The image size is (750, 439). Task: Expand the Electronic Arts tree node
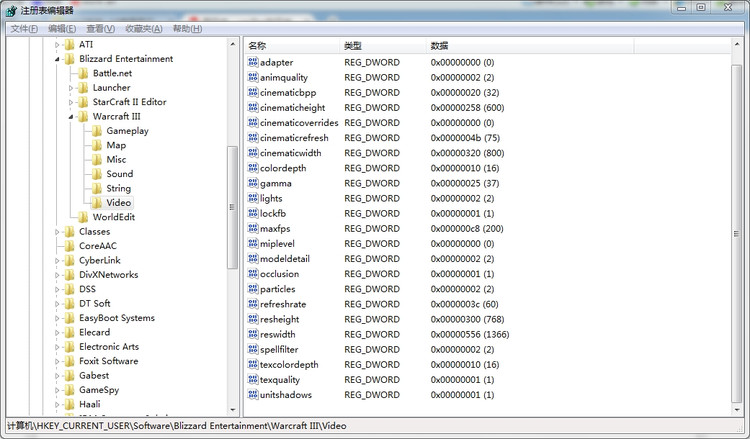[57, 347]
